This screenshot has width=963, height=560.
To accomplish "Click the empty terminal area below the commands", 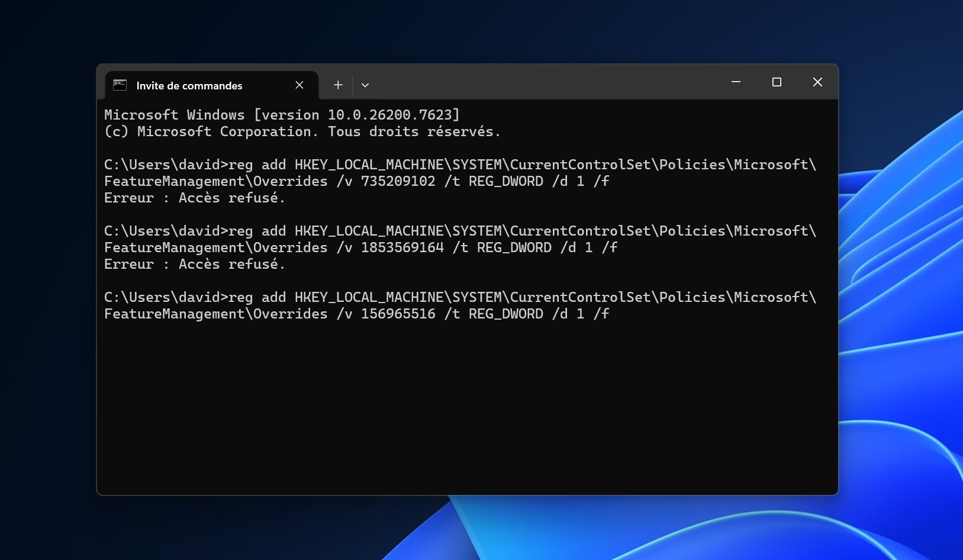I will coord(466,408).
